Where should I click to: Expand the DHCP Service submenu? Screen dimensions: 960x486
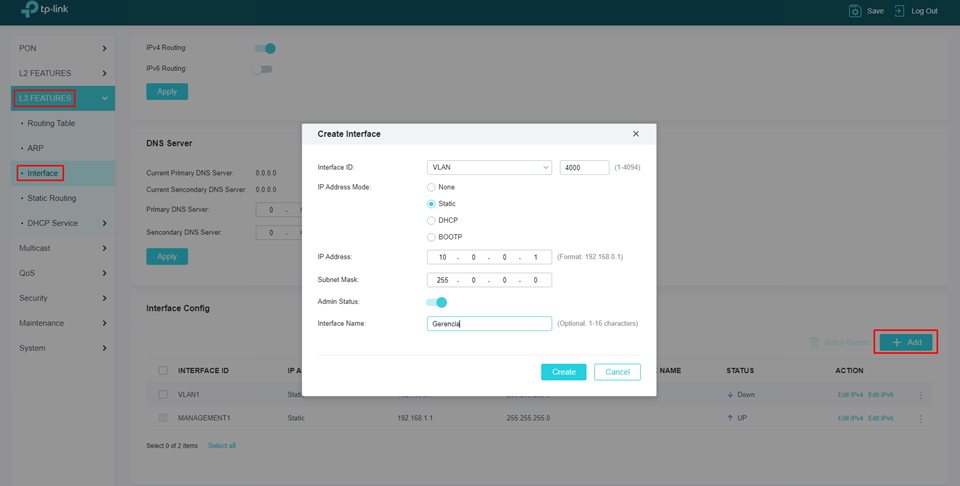click(x=63, y=223)
